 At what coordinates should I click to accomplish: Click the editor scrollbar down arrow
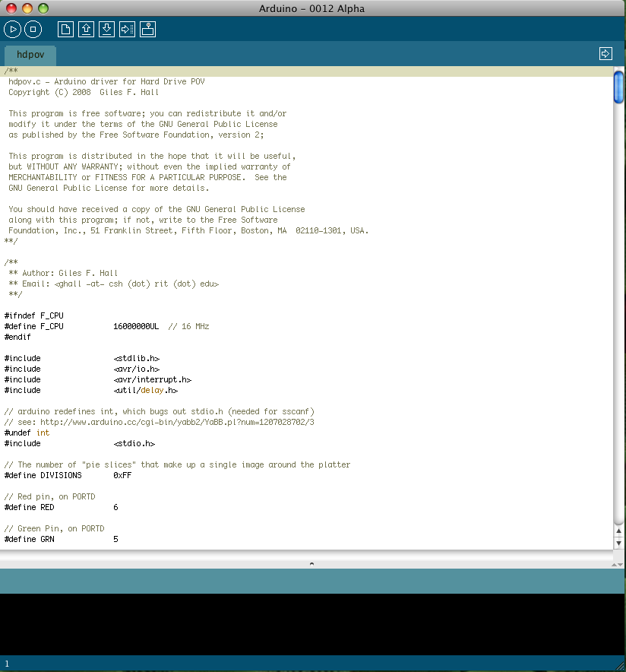pos(618,543)
